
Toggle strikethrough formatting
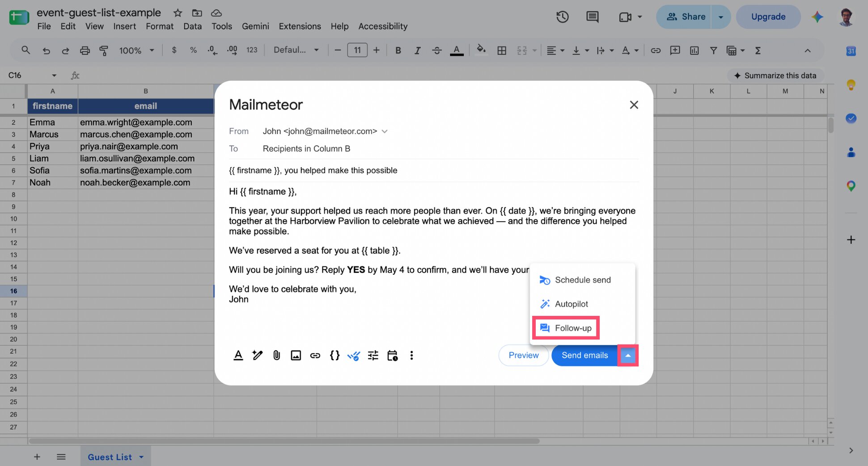coord(437,50)
